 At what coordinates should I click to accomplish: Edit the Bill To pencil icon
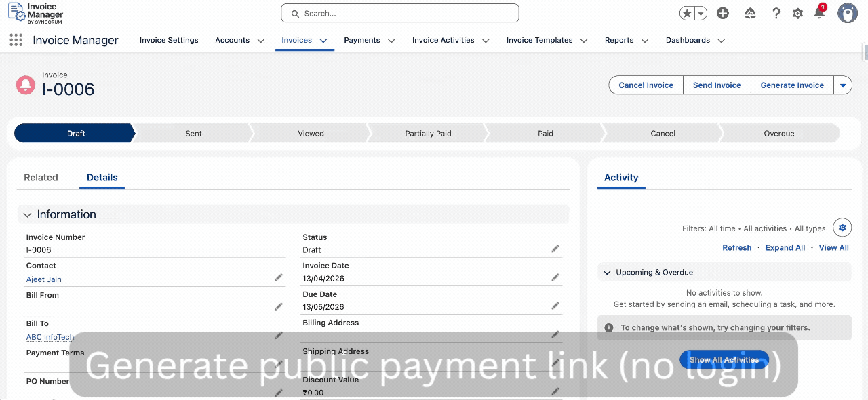click(x=279, y=335)
